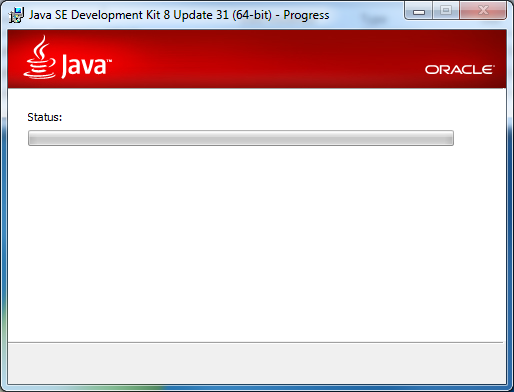The height and width of the screenshot is (392, 514).
Task: Click the 'Status:' label
Action: click(x=45, y=117)
